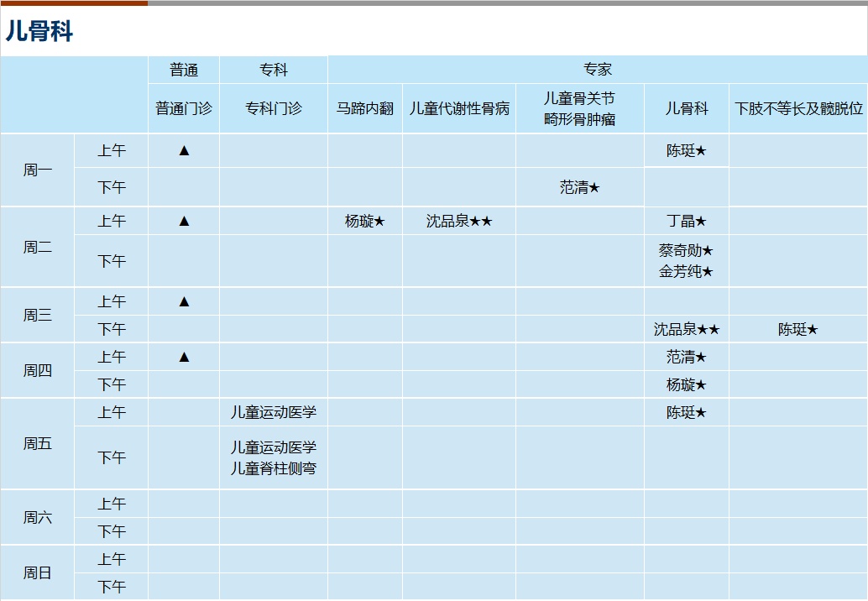
Task: Click 范清★ in the 周四 上午 row
Action: coord(687,357)
